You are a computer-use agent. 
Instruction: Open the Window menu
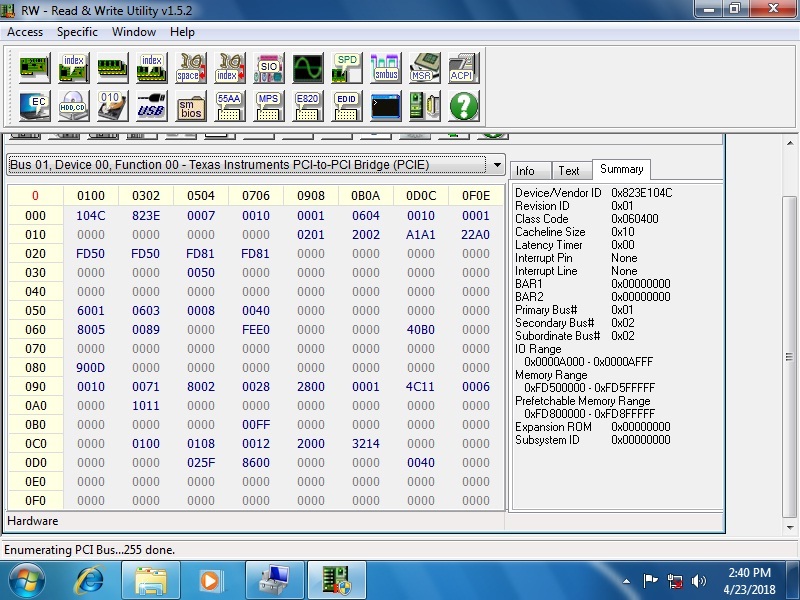[x=133, y=32]
